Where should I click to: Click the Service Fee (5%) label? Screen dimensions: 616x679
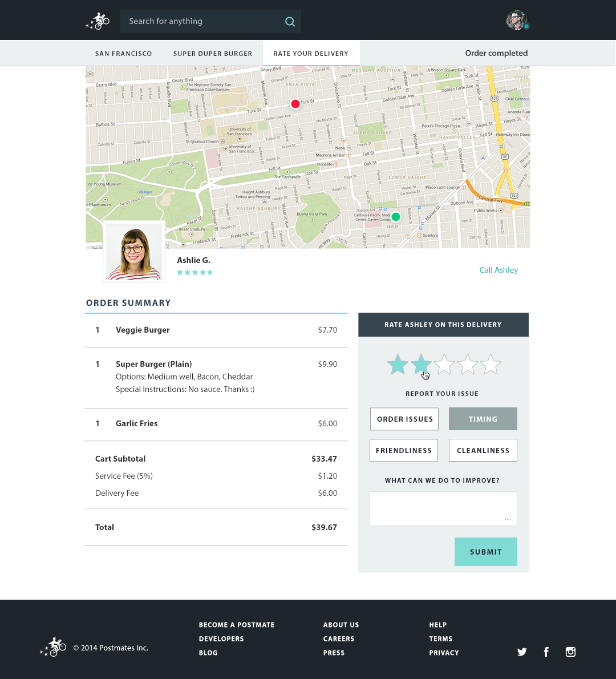tap(124, 476)
